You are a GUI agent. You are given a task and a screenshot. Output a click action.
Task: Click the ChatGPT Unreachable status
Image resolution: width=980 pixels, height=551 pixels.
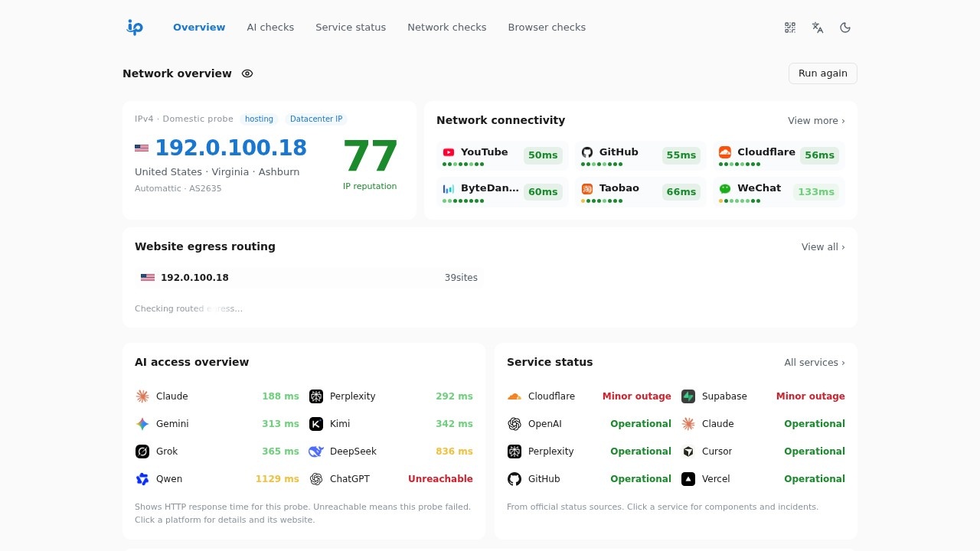pyautogui.click(x=440, y=479)
